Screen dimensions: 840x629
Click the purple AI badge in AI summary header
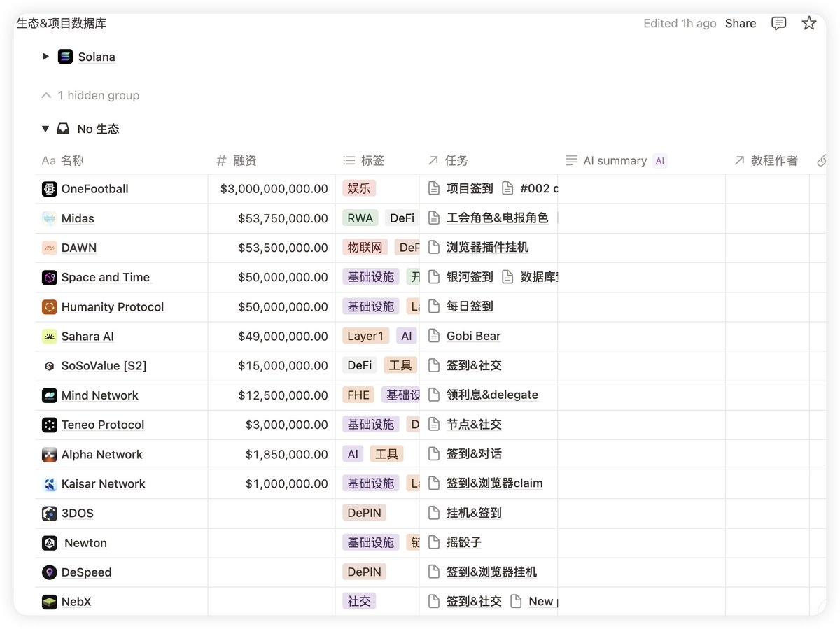coord(660,161)
